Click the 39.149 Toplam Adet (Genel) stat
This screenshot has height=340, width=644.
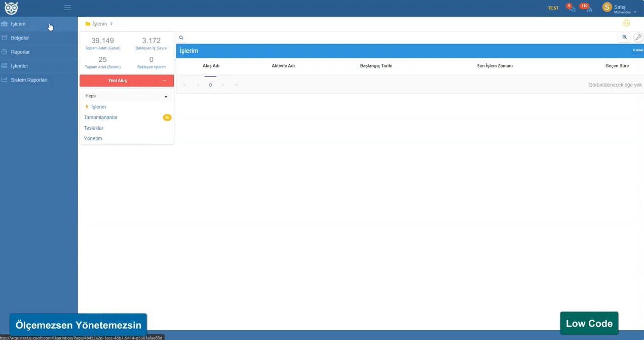[x=102, y=44]
